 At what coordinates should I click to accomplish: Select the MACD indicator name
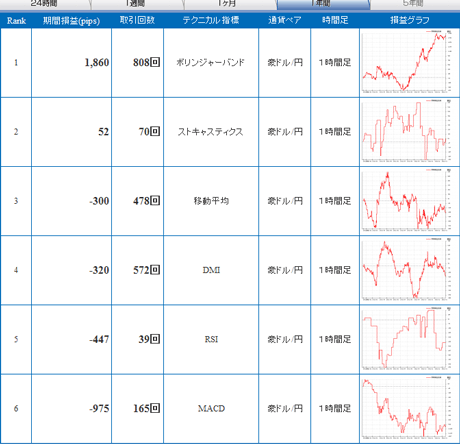point(211,408)
